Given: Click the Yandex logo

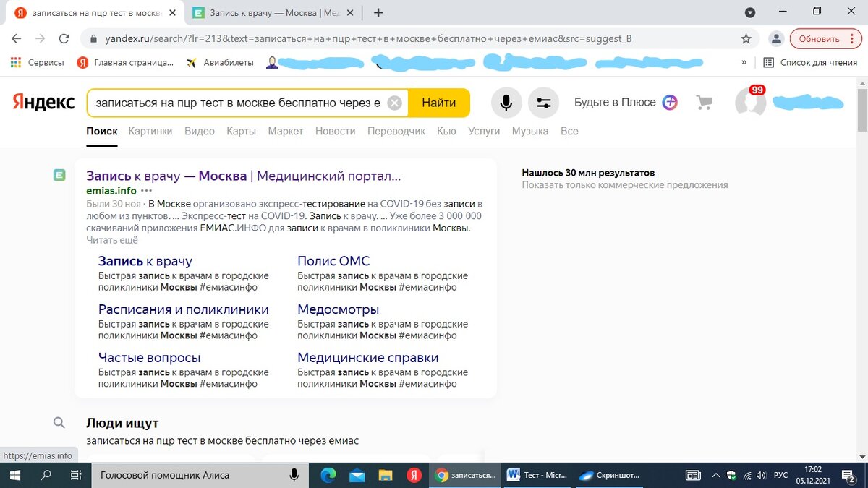Looking at the screenshot, I should point(44,103).
